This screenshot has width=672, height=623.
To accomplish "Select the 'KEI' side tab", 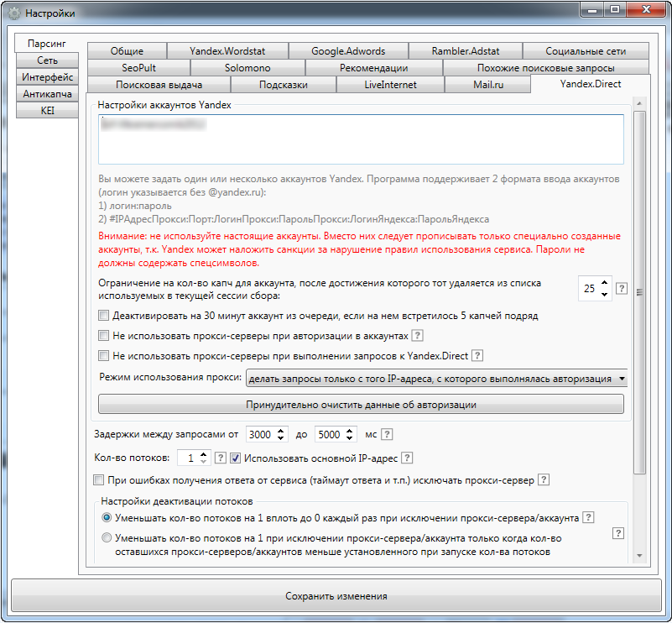I will click(x=47, y=111).
